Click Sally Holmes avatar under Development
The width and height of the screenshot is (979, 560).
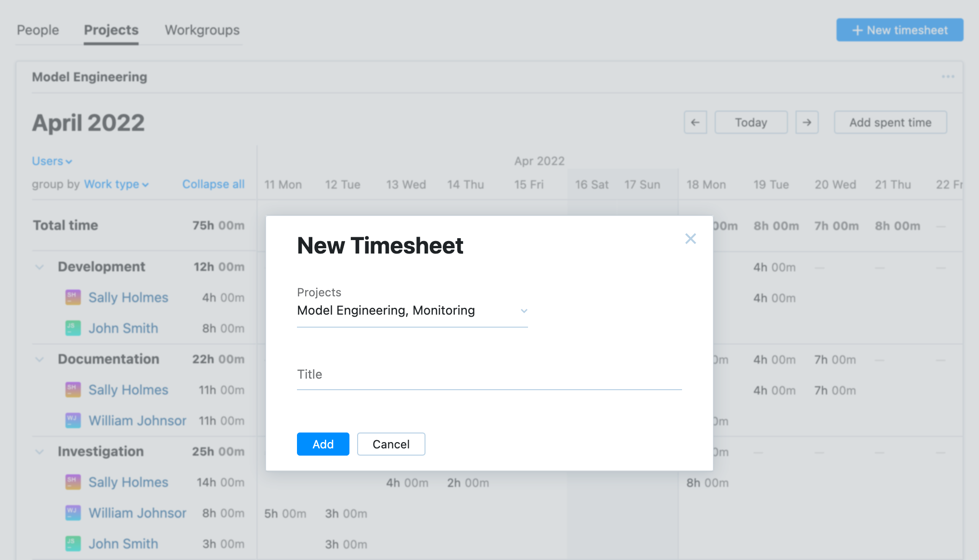[x=73, y=297]
